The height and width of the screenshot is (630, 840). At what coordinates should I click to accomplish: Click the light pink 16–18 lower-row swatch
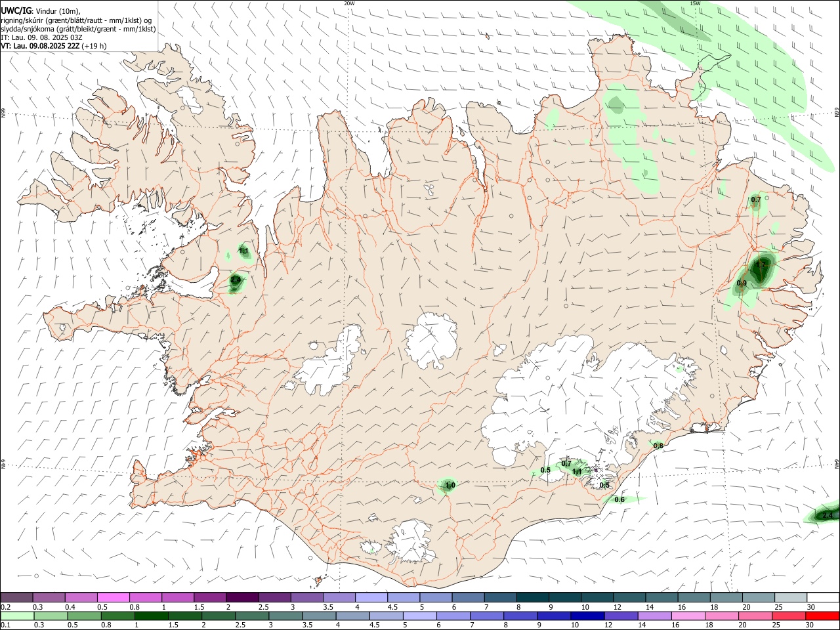pos(688,616)
